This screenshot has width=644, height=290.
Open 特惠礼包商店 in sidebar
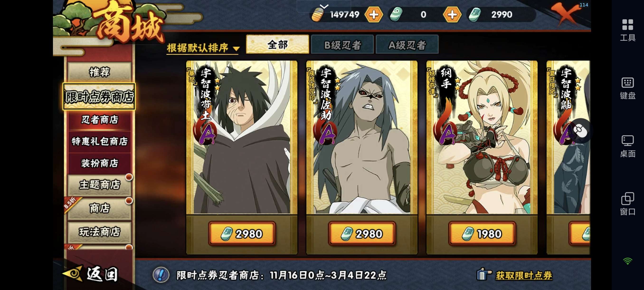(99, 142)
